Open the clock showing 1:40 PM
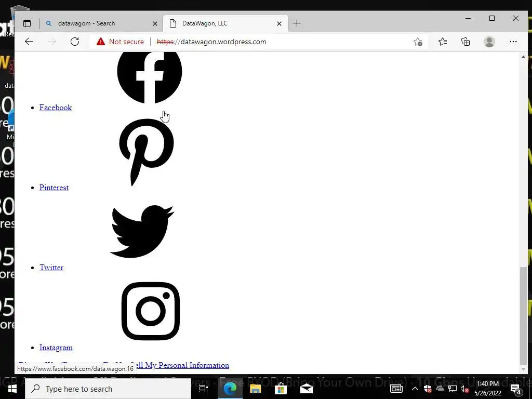 coord(488,389)
